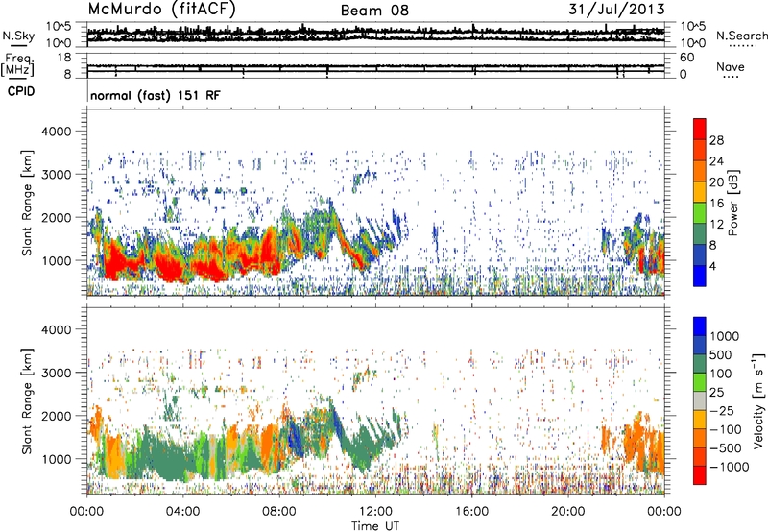Click the Beam 08 label
768x532 pixels.
374,11
